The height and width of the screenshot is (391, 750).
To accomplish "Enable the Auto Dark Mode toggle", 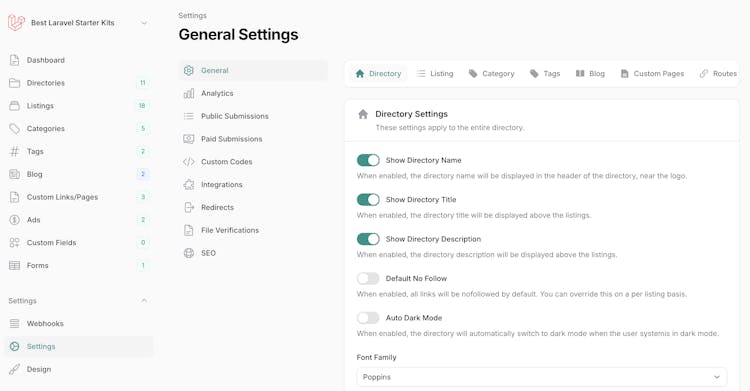I will click(x=368, y=318).
